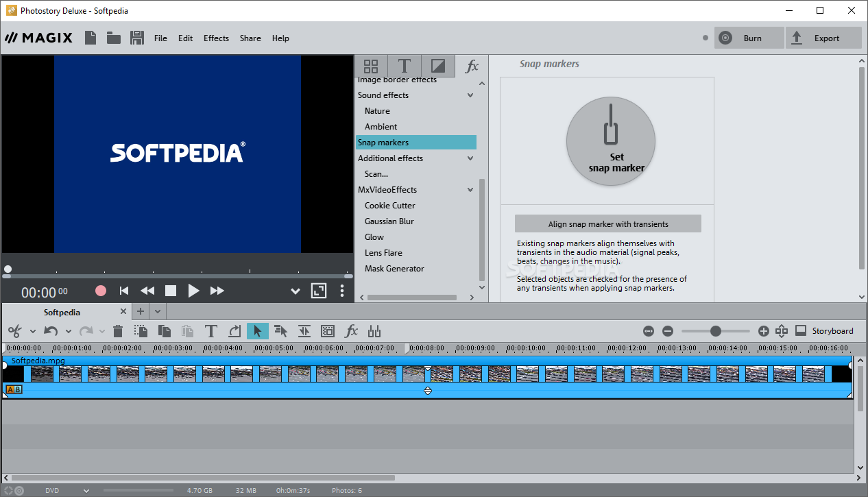Save the project with the floppy disk icon
The image size is (868, 497).
coord(137,38)
